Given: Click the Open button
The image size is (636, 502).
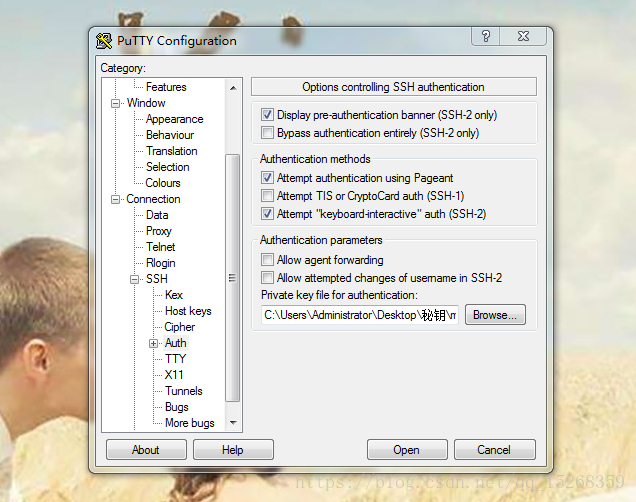Looking at the screenshot, I should 407,450.
